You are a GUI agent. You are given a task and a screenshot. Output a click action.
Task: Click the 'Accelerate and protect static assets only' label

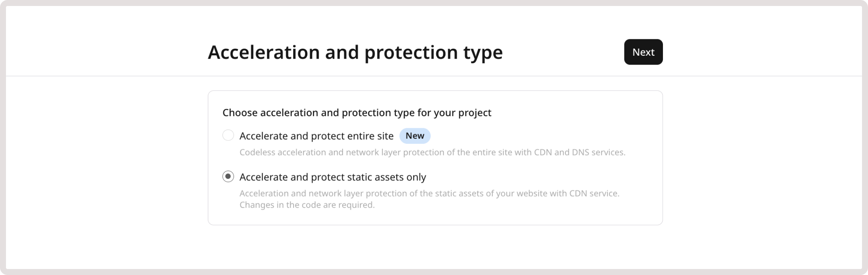tap(333, 177)
